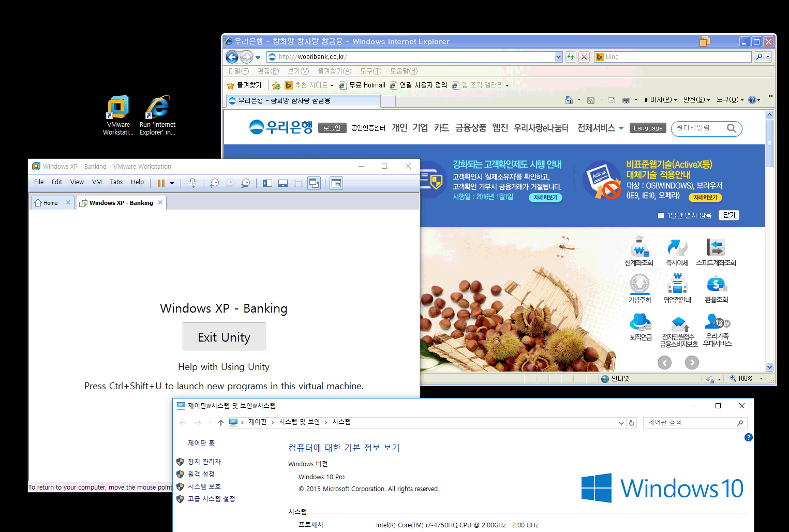Click the add to favorites bar star icon
The width and height of the screenshot is (789, 532).
[276, 85]
